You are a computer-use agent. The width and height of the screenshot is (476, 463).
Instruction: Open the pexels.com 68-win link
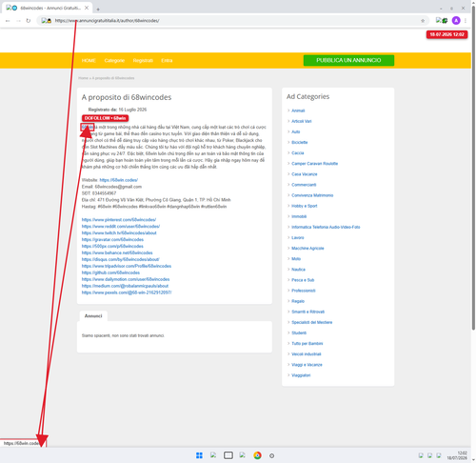[x=127, y=292]
